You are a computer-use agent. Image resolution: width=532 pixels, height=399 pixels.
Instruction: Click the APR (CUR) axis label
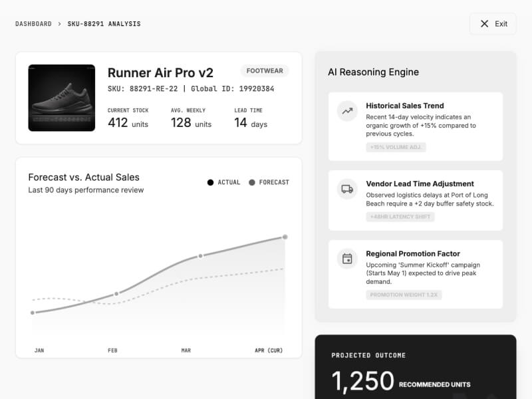[269, 350]
